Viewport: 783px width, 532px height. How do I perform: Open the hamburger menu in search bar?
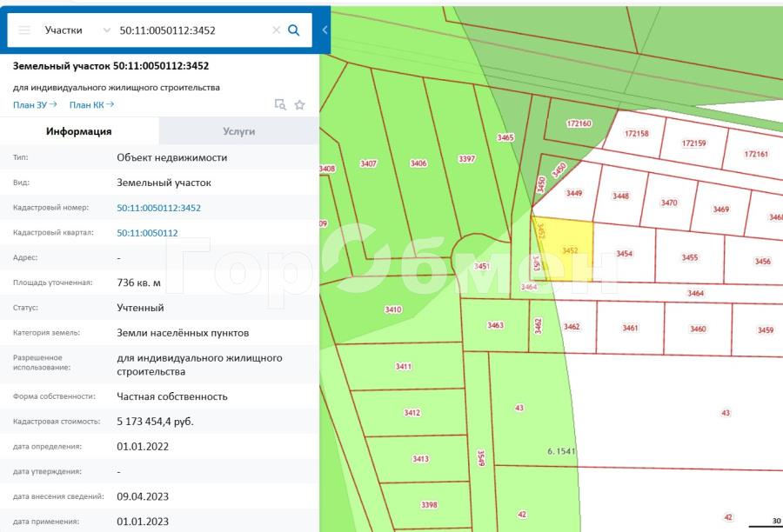coord(24,30)
